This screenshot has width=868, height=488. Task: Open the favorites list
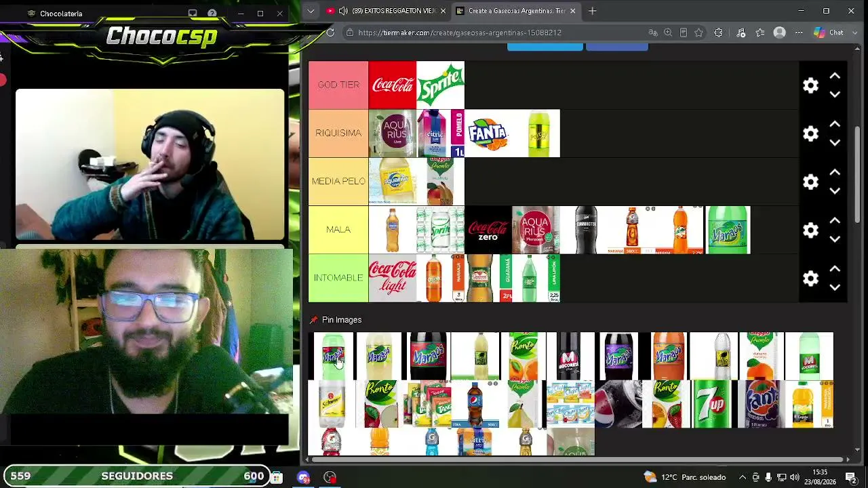pos(760,33)
